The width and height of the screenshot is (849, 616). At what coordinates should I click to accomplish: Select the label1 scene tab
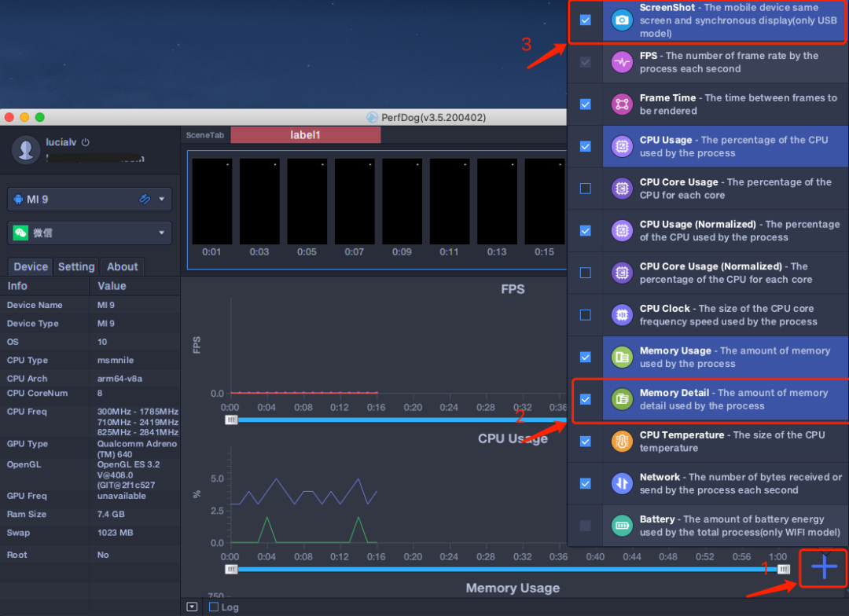coord(305,135)
